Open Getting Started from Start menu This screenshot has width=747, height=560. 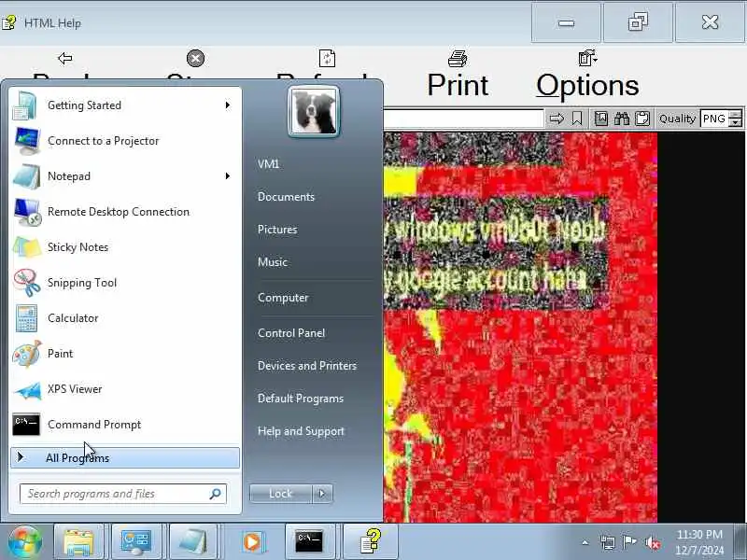tap(123, 105)
